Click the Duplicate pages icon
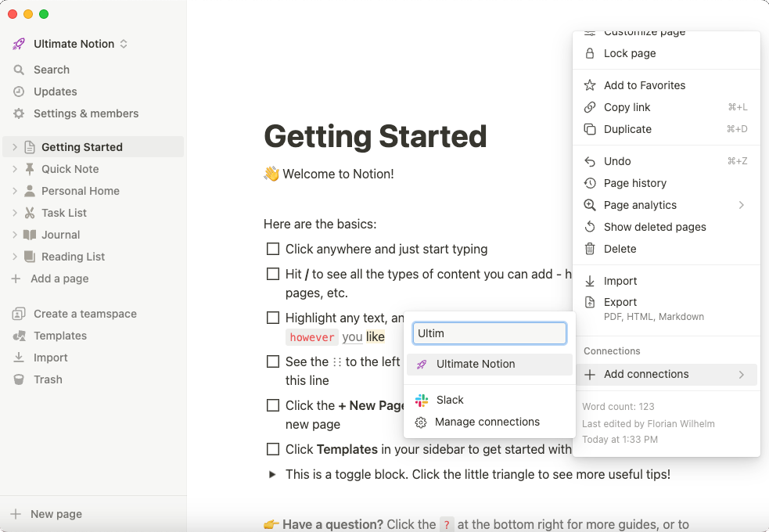The width and height of the screenshot is (769, 532). tap(590, 129)
